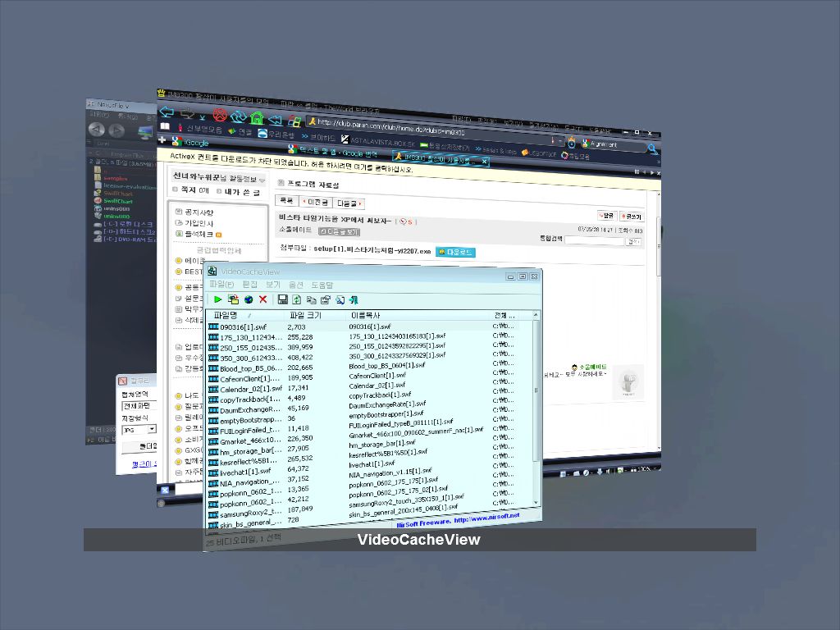The image size is (840, 630).
Task: Click the 답글 button on the web page
Action: pos(606,216)
